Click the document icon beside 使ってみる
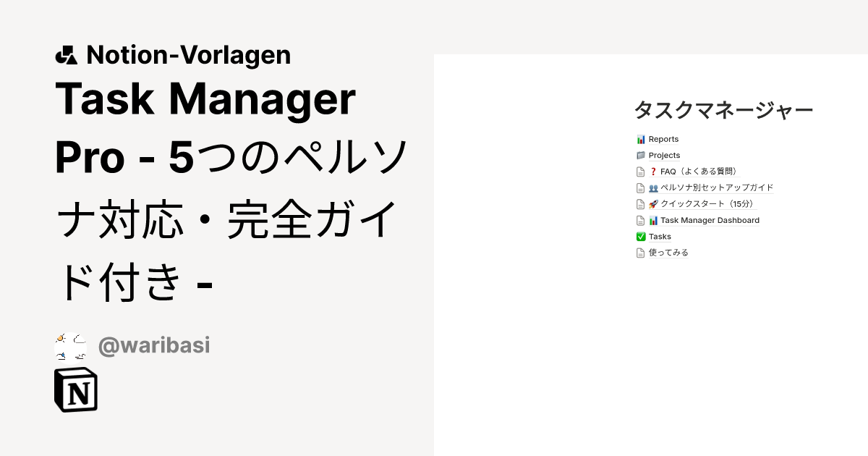This screenshot has height=456, width=868. (641, 253)
